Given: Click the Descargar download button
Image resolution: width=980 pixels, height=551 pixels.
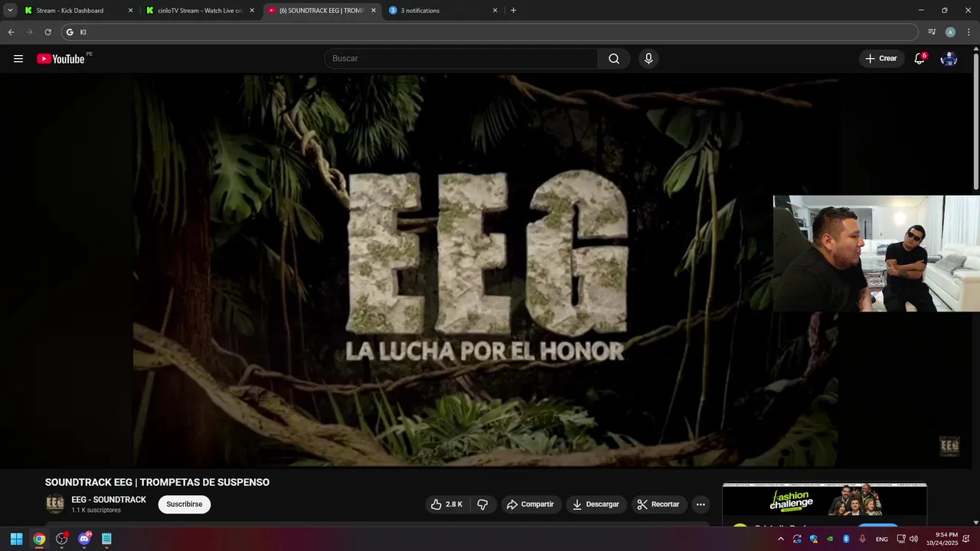Looking at the screenshot, I should click(x=596, y=504).
